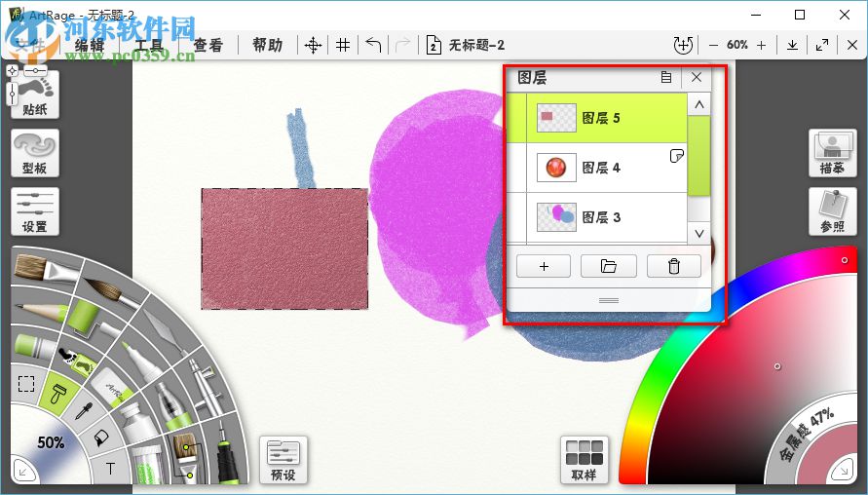Screen dimensions: 868x495
Task: Select the Sticker Spray footprint tool
Action: pos(78,362)
